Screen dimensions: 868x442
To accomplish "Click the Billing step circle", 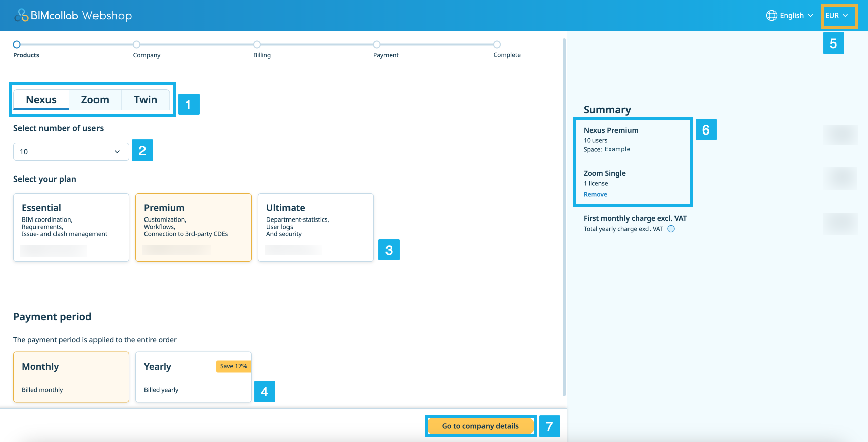I will 257,45.
